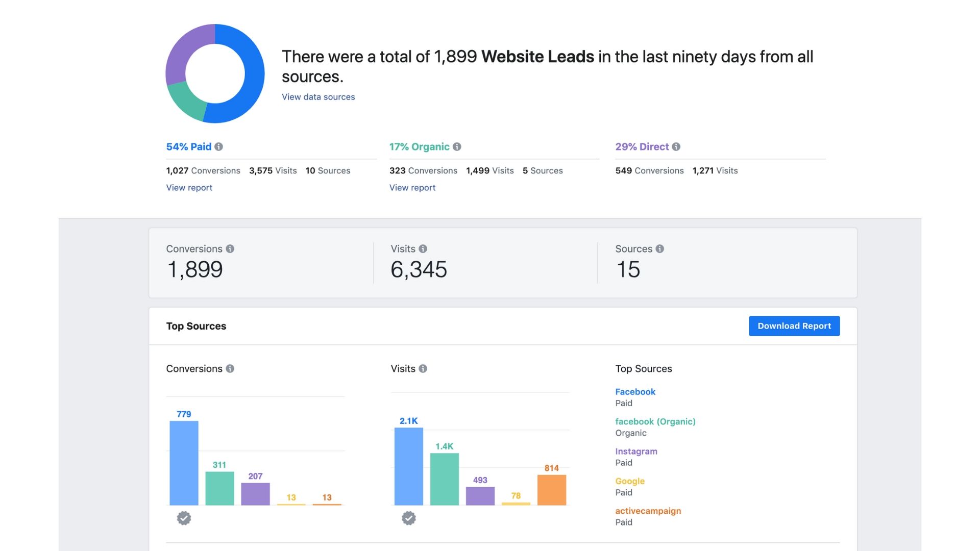
Task: Click the 1,027 Conversions paid stat
Action: 203,170
